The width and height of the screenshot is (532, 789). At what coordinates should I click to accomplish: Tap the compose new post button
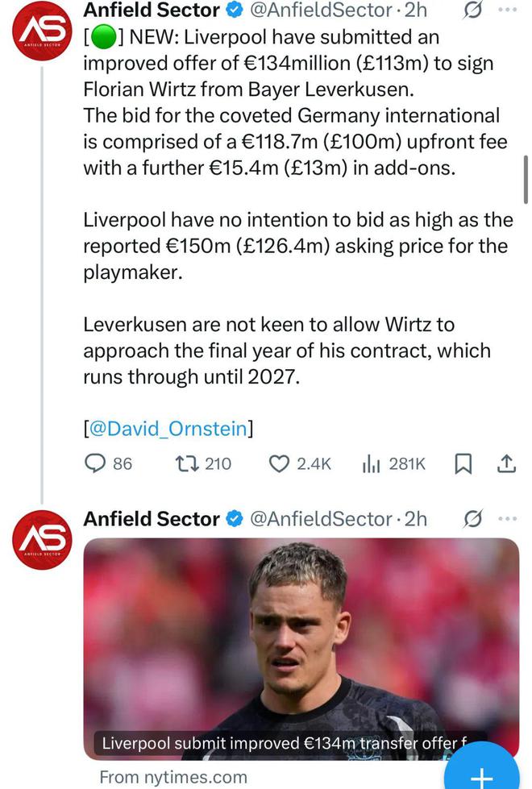coord(481,775)
